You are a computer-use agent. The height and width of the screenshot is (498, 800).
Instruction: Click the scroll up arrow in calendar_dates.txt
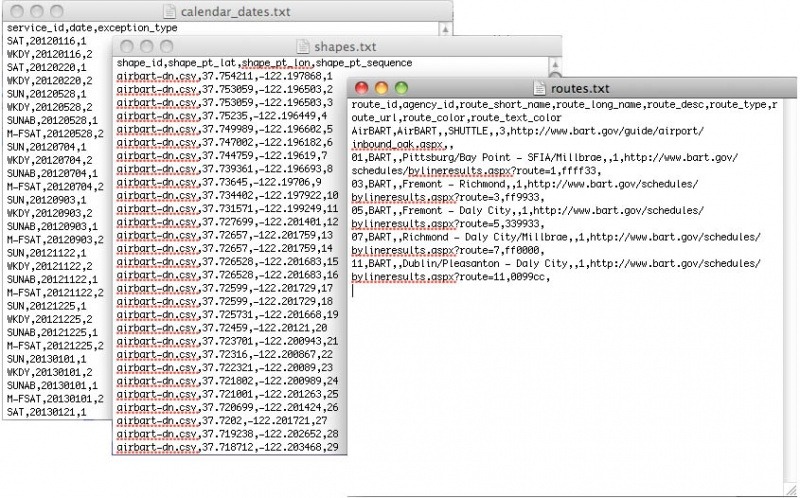click(x=445, y=29)
